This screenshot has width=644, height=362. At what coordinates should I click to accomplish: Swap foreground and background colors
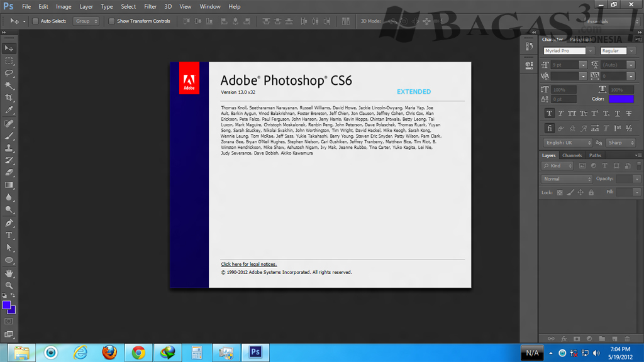13,295
